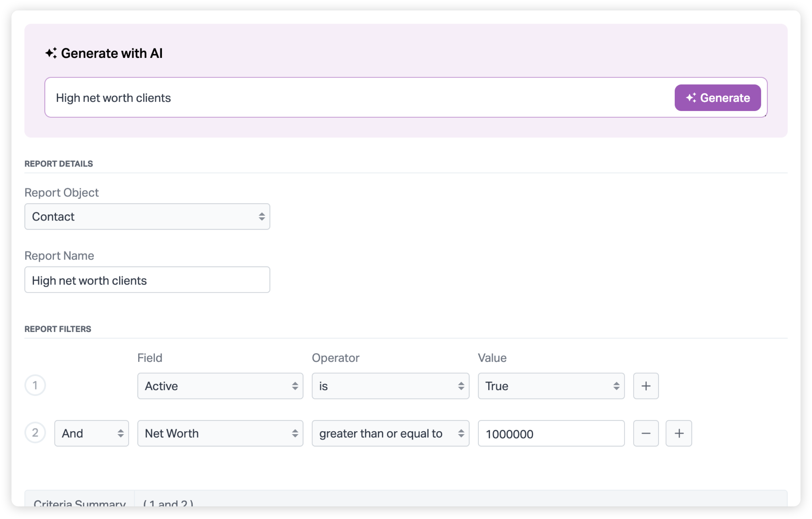Image resolution: width=812 pixels, height=519 pixels.
Task: Click the REPORT FILTERS section label
Action: pyautogui.click(x=58, y=329)
